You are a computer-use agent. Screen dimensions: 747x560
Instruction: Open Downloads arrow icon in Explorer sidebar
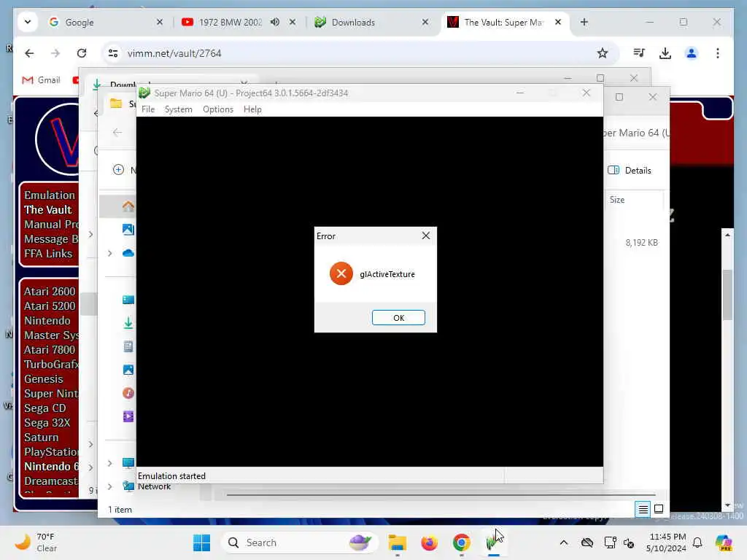[x=128, y=323]
